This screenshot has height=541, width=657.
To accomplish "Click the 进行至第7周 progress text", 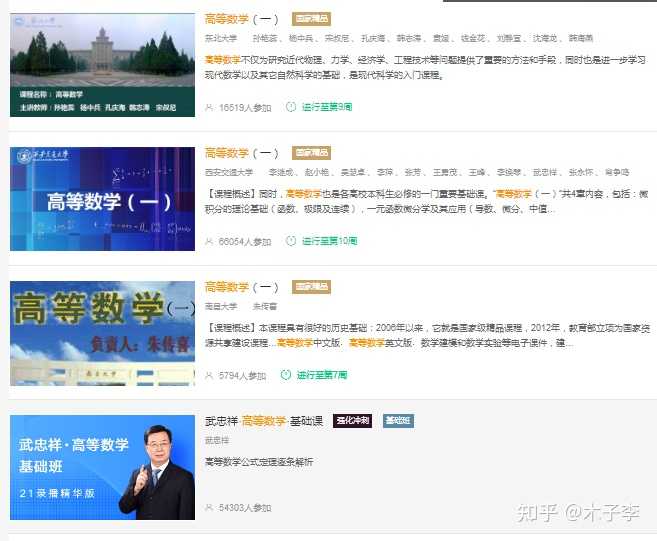I will (322, 375).
